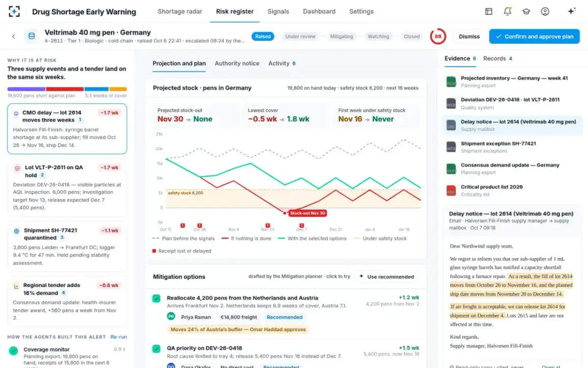Open the Settings tab

(362, 11)
